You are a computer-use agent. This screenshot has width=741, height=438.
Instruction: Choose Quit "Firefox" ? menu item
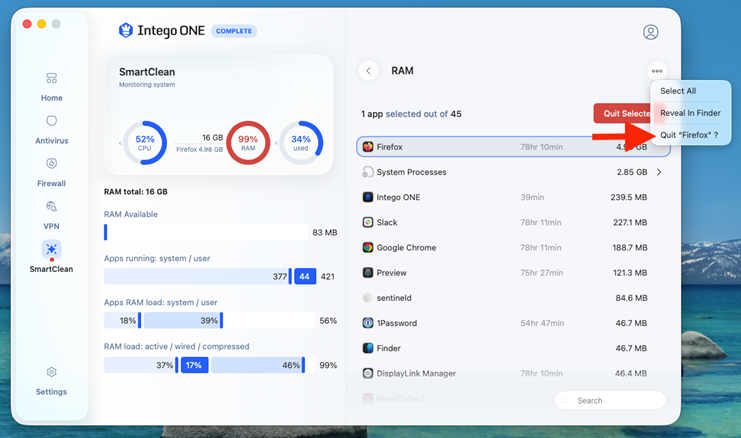[689, 135]
